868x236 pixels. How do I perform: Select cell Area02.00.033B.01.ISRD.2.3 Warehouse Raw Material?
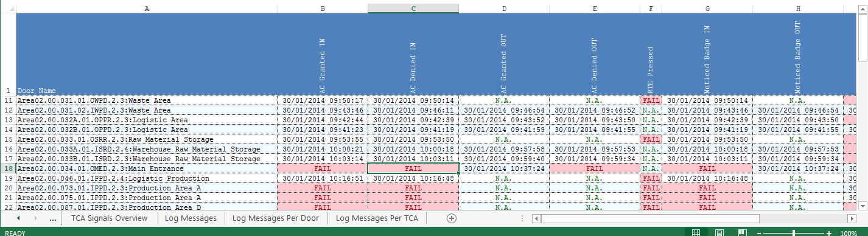[147, 159]
